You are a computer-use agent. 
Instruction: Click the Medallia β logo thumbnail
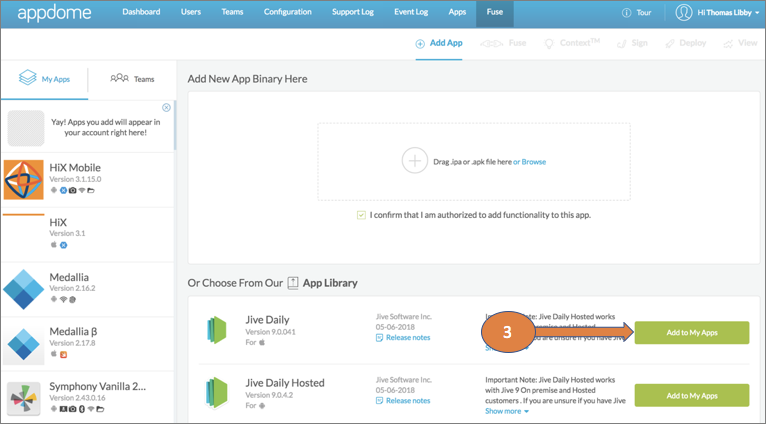coord(23,344)
